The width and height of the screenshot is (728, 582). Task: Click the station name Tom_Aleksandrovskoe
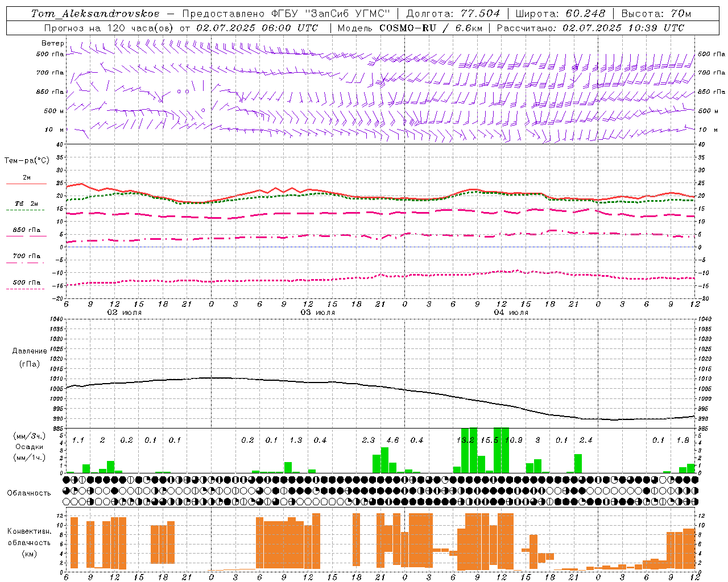click(x=95, y=14)
